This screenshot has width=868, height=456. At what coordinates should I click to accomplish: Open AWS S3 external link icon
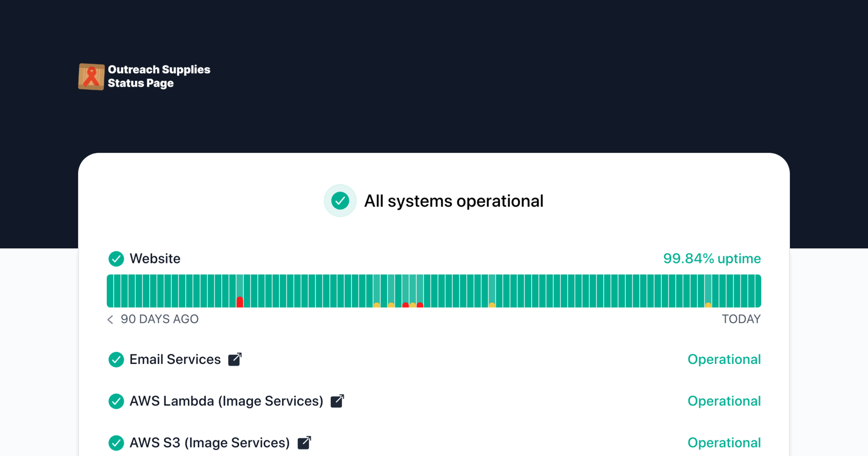[304, 443]
